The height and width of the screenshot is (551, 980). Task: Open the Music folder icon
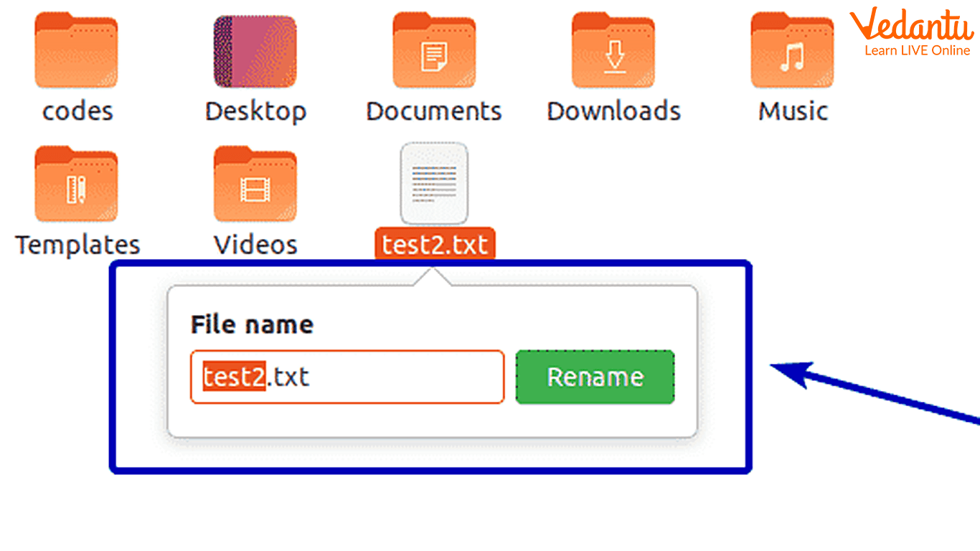pyautogui.click(x=792, y=52)
